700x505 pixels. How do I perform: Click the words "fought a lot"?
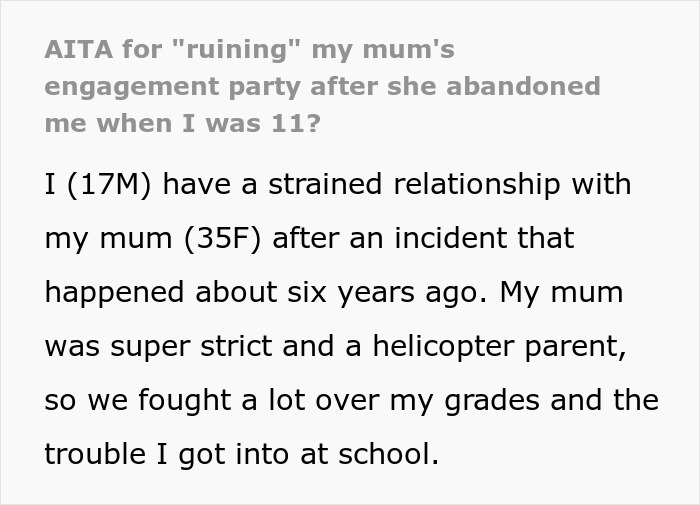click(x=194, y=402)
